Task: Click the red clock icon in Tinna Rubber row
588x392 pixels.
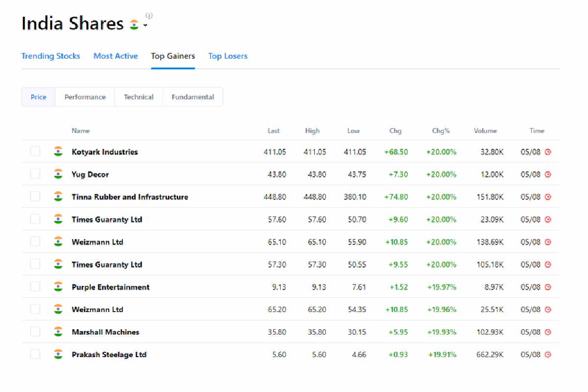Action: click(548, 197)
